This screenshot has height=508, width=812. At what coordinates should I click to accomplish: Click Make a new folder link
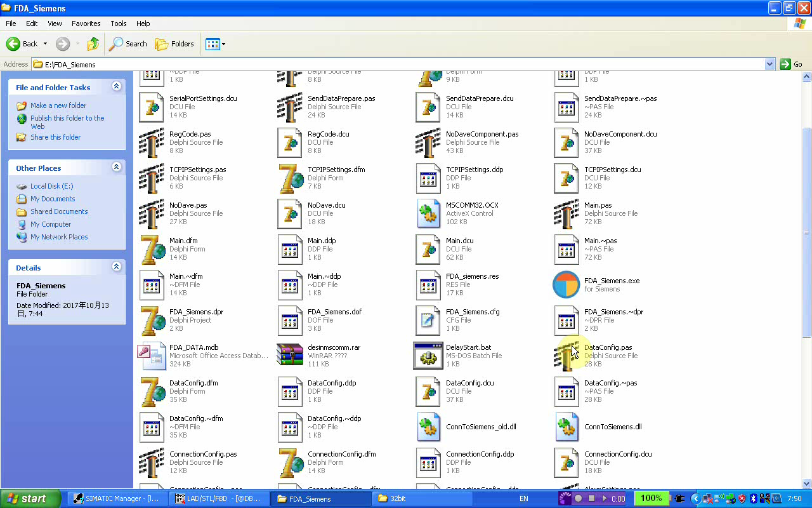point(58,105)
